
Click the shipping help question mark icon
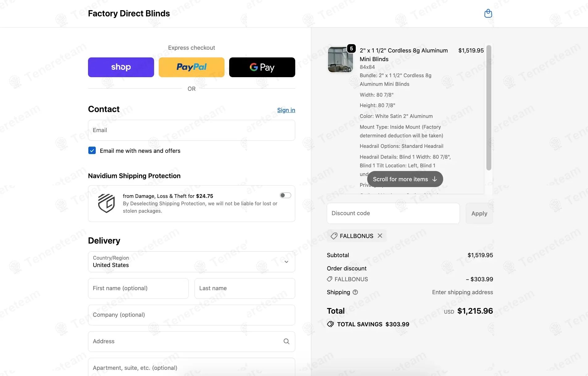pyautogui.click(x=355, y=292)
